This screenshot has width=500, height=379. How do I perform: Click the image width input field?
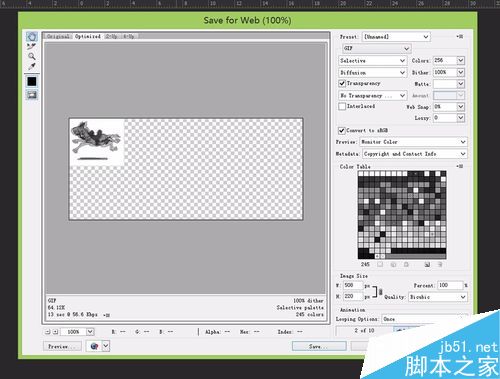pos(353,285)
